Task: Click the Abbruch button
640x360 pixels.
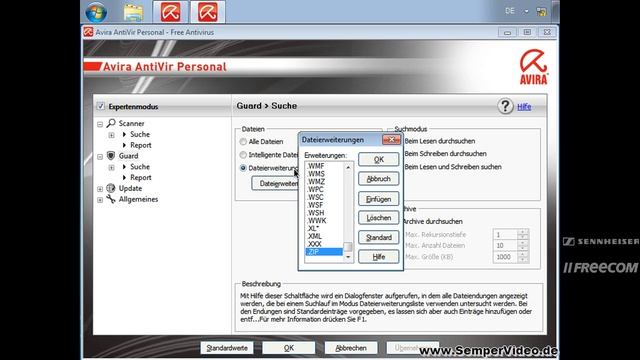Action: (378, 179)
